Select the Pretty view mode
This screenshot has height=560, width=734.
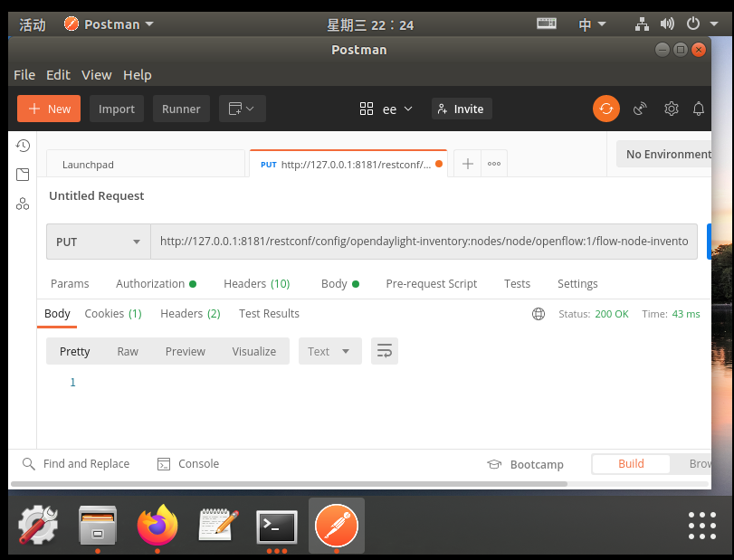(74, 351)
